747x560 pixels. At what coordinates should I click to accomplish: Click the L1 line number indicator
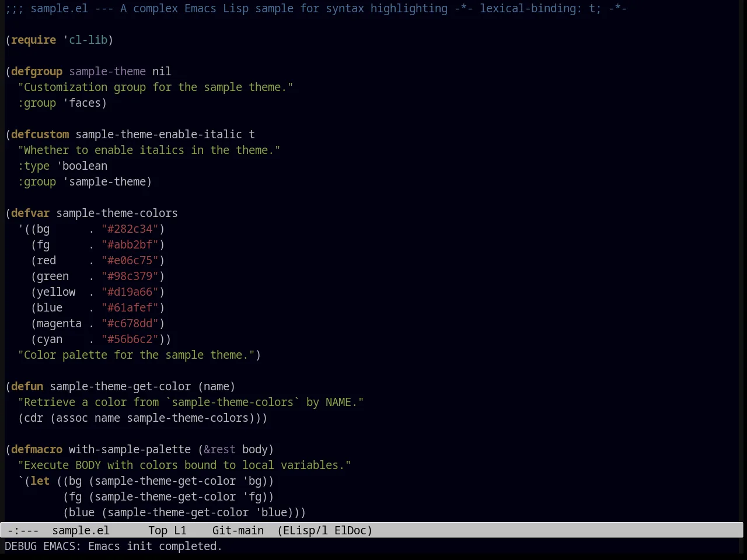click(180, 530)
